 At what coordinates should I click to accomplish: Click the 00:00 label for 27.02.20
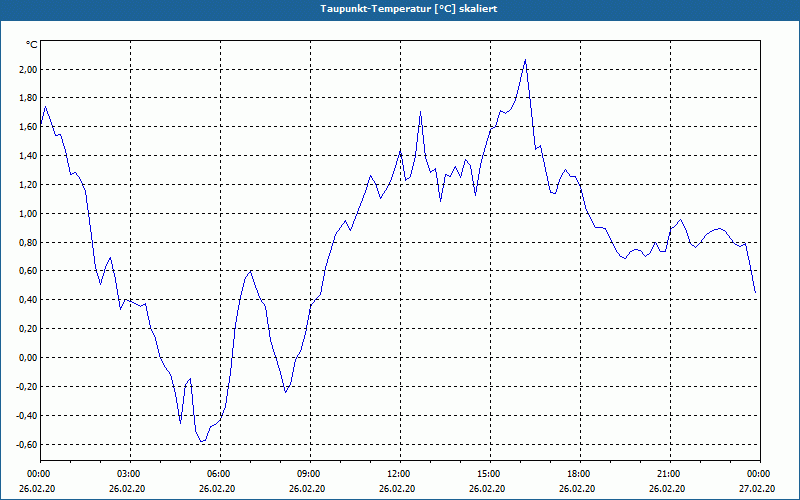[x=759, y=474]
